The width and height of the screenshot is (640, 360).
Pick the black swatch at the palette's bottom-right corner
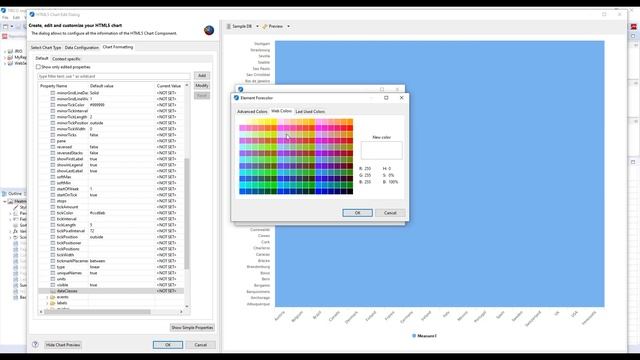pyautogui.click(x=350, y=191)
